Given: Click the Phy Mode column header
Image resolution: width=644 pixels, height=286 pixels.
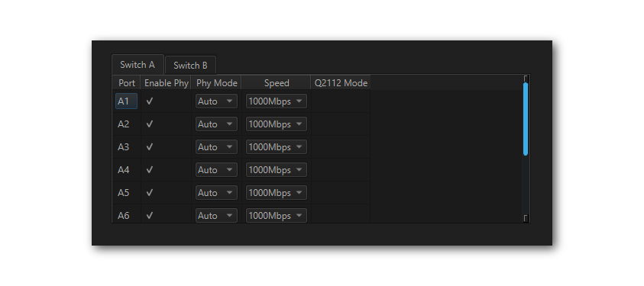Looking at the screenshot, I should point(217,83).
